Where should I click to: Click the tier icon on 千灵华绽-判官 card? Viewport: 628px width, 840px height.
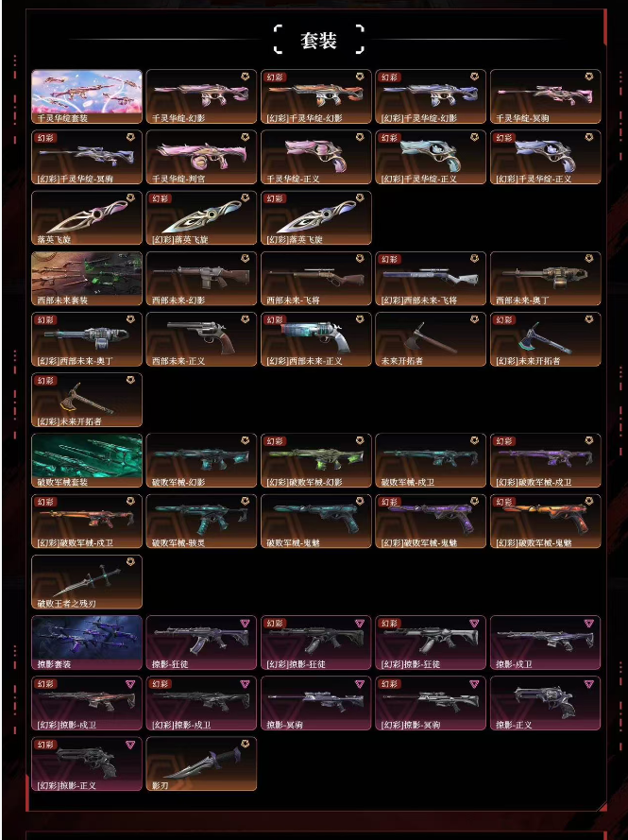point(246,137)
